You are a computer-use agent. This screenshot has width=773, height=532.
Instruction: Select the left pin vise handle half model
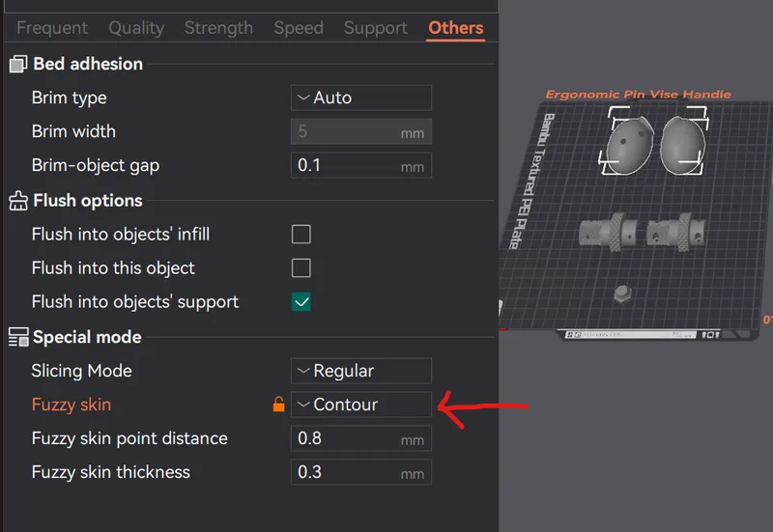(x=628, y=145)
